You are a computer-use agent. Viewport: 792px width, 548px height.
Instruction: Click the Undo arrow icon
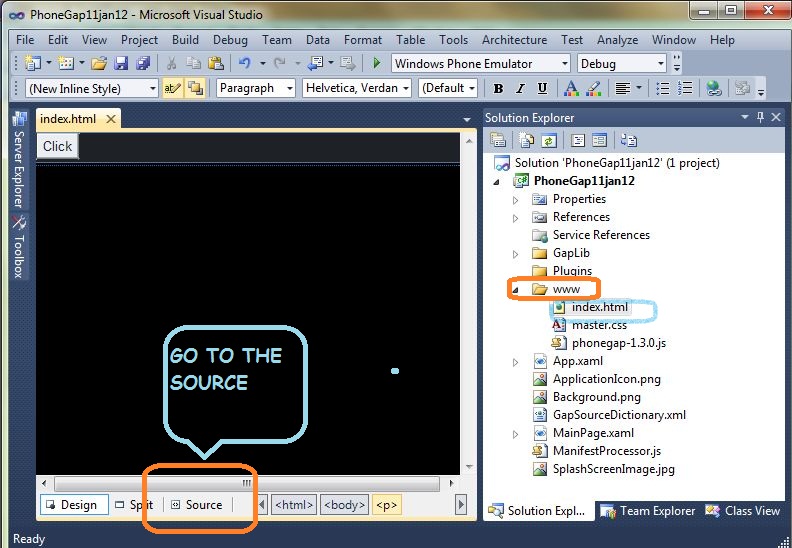coord(245,63)
